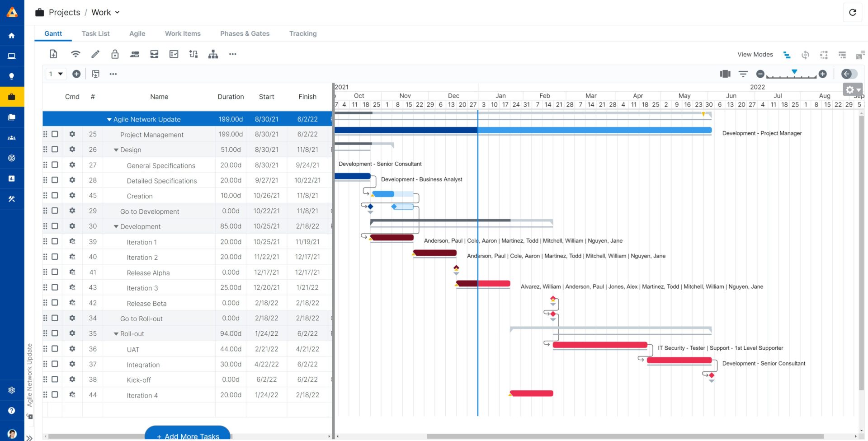This screenshot has width=868, height=441.
Task: Click the Projects breadcrumb link
Action: pyautogui.click(x=64, y=13)
